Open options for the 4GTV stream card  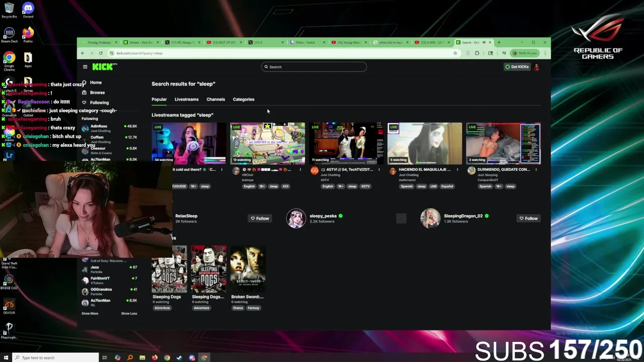[x=379, y=170]
